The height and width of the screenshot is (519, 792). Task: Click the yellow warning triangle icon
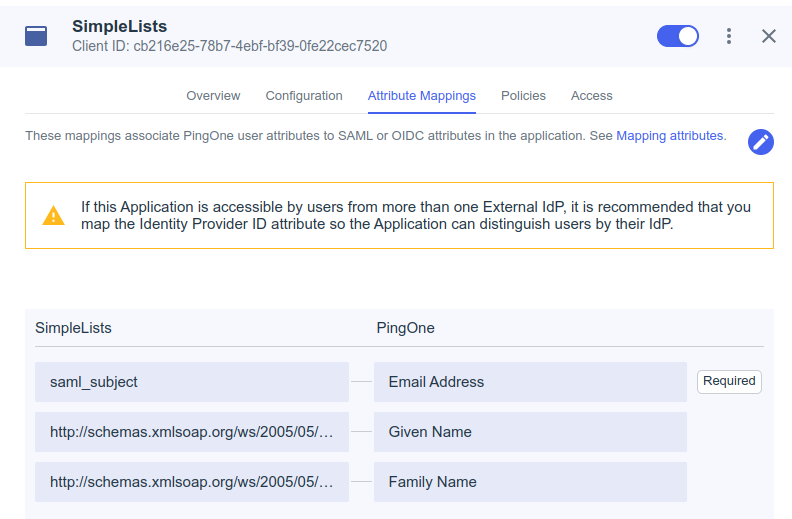pos(54,215)
